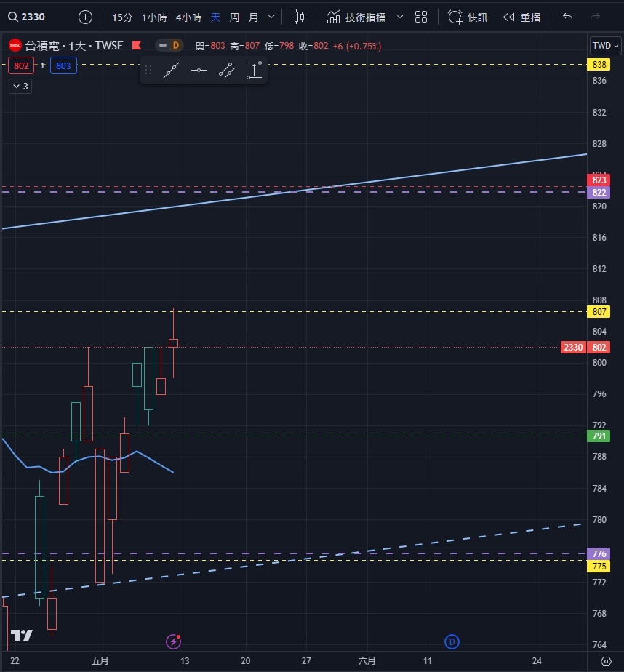Create an alert via 快訊
The width and height of the screenshot is (624, 672).
[468, 17]
